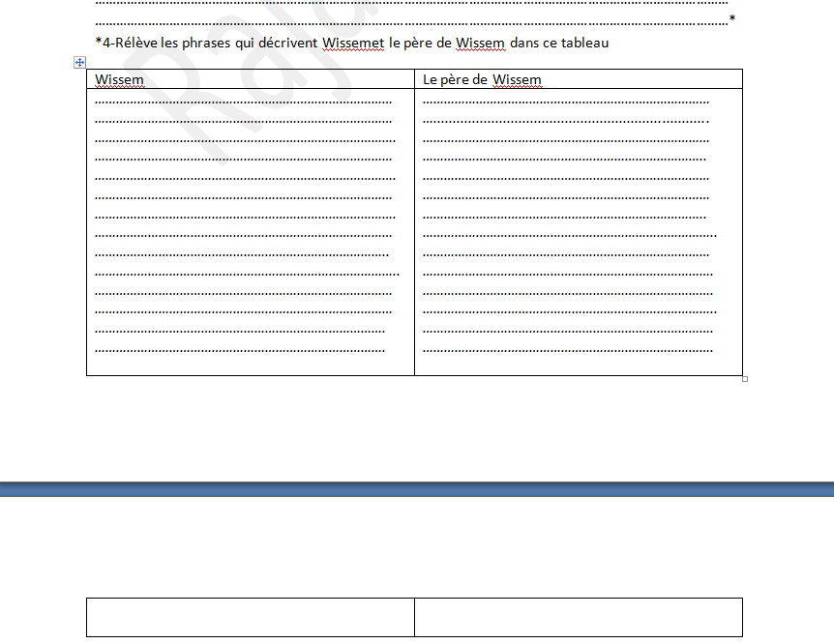The image size is (834, 644).
Task: Click the word "tableau" in question 4
Action: click(x=584, y=44)
